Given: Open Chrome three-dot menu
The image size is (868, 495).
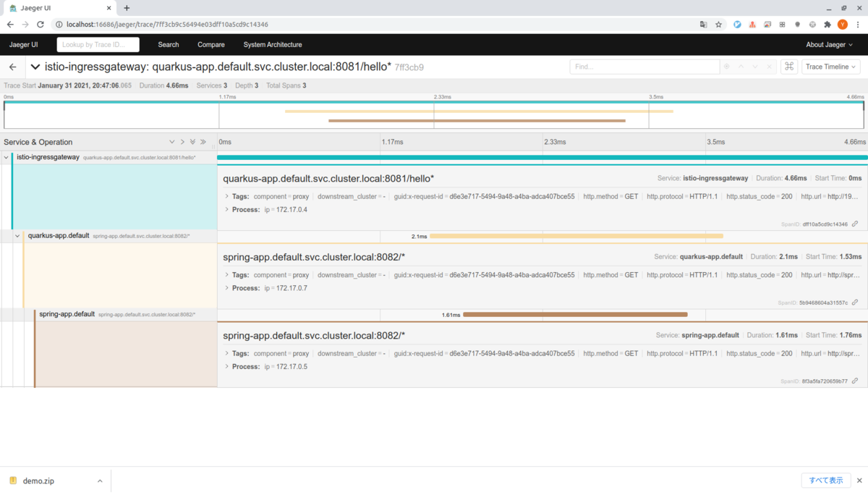Looking at the screenshot, I should click(x=858, y=24).
